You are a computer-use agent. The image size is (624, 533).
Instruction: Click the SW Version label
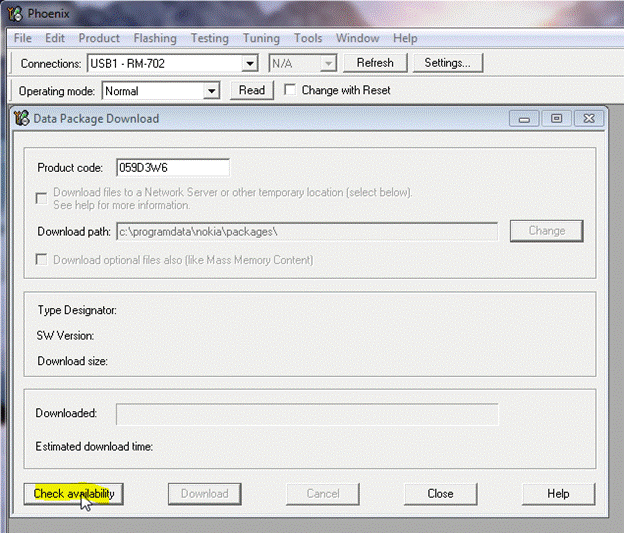point(66,336)
